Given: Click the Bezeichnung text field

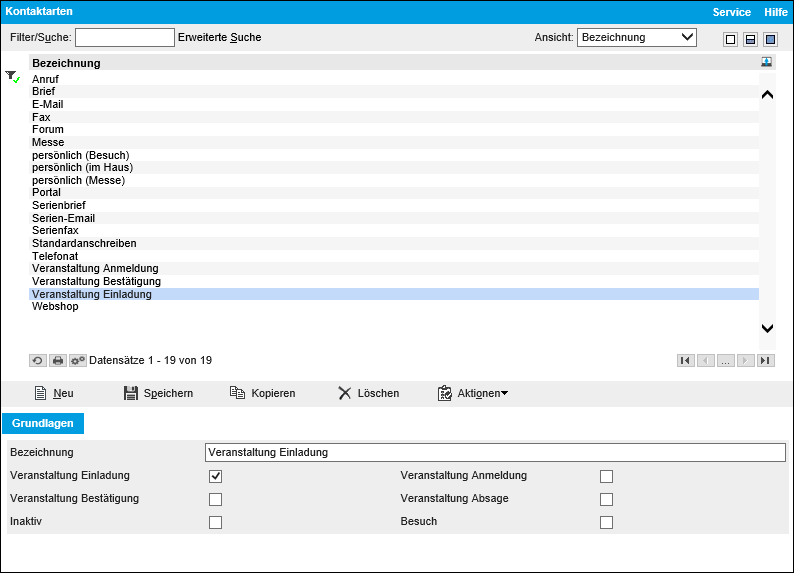Looking at the screenshot, I should pos(495,453).
